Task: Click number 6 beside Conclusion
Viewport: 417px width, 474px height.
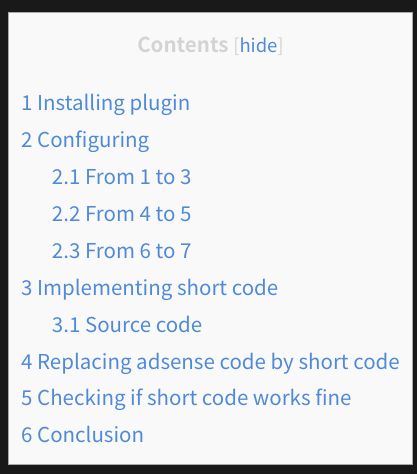Action: click(27, 435)
